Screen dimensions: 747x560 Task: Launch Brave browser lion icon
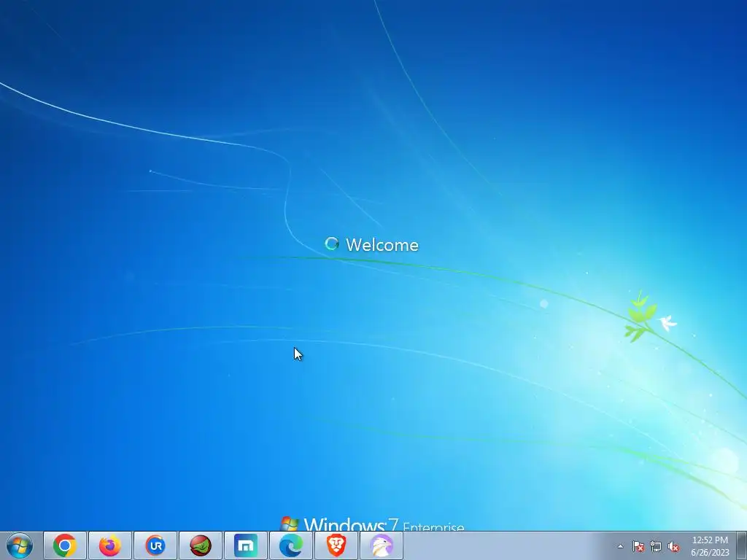click(x=336, y=545)
